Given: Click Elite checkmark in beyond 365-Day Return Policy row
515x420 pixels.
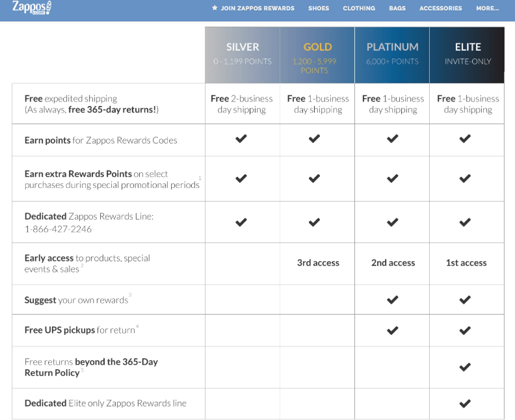Looking at the screenshot, I should click(x=465, y=367).
